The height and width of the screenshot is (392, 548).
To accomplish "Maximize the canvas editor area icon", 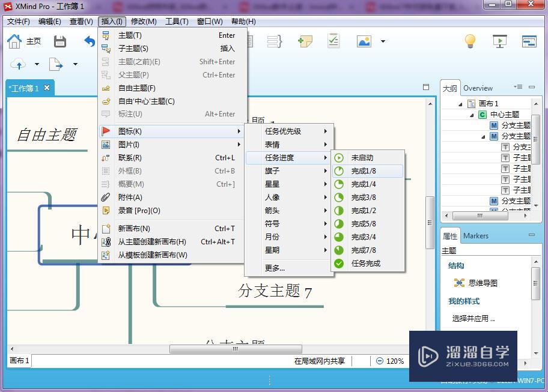I will (425, 87).
